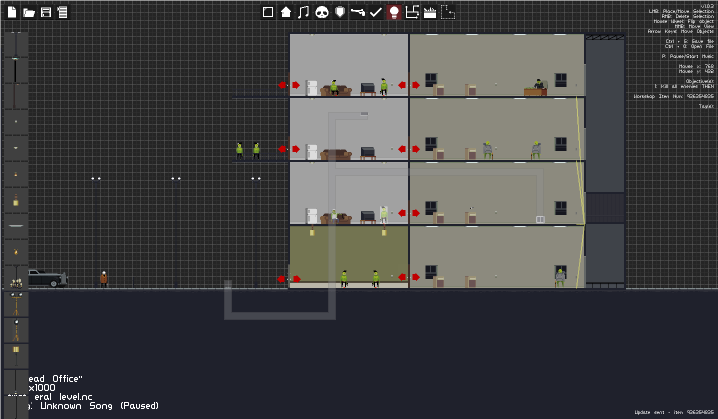Click the "Office" level title text
The image size is (718, 419).
coord(67,379)
